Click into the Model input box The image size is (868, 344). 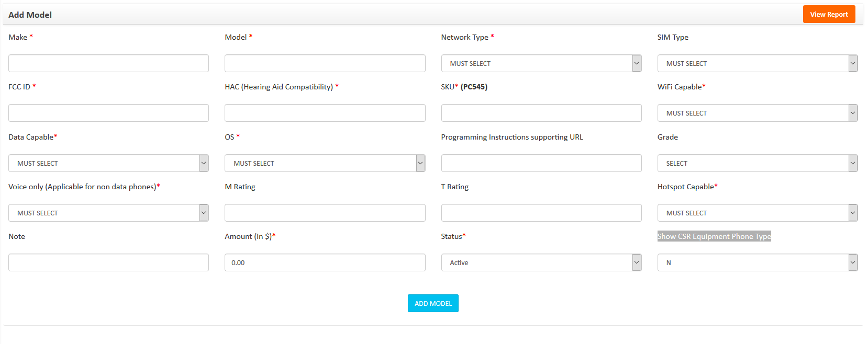[325, 63]
